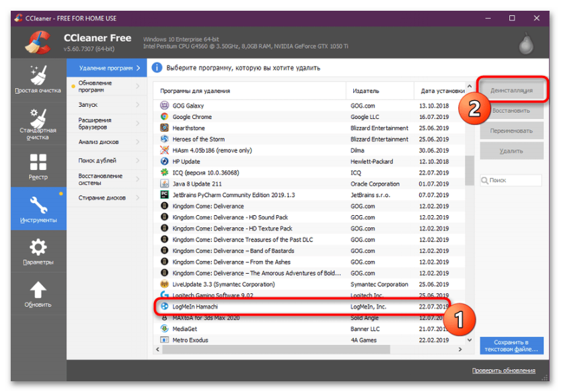Open Поиск дублей menu item
The height and width of the screenshot is (392, 561).
(107, 161)
